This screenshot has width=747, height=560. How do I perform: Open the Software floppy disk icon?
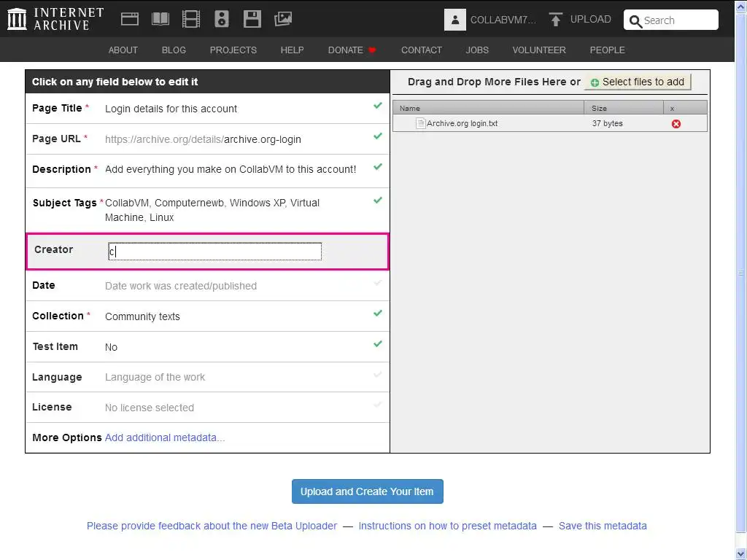coord(252,19)
